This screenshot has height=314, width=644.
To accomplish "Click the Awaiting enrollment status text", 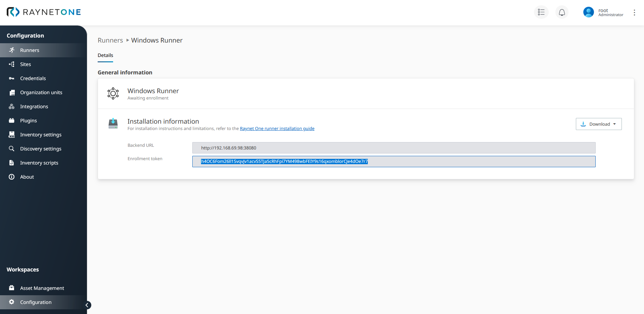I will point(148,98).
